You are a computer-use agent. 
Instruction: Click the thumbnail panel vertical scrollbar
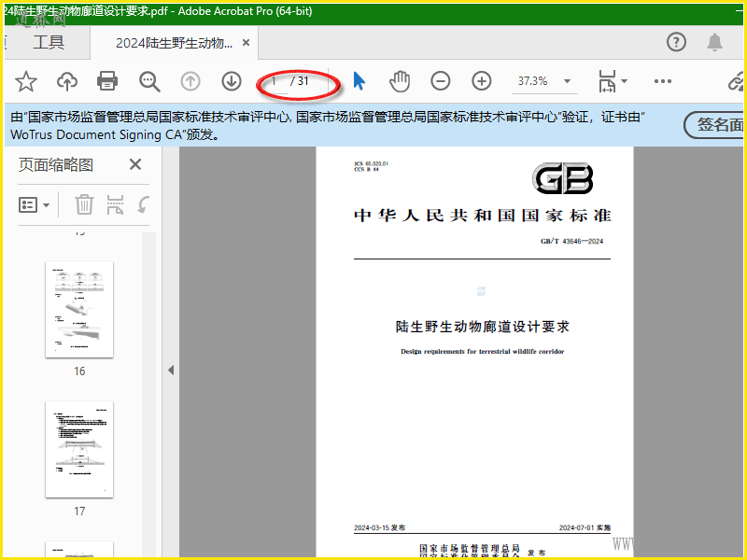coord(149,393)
